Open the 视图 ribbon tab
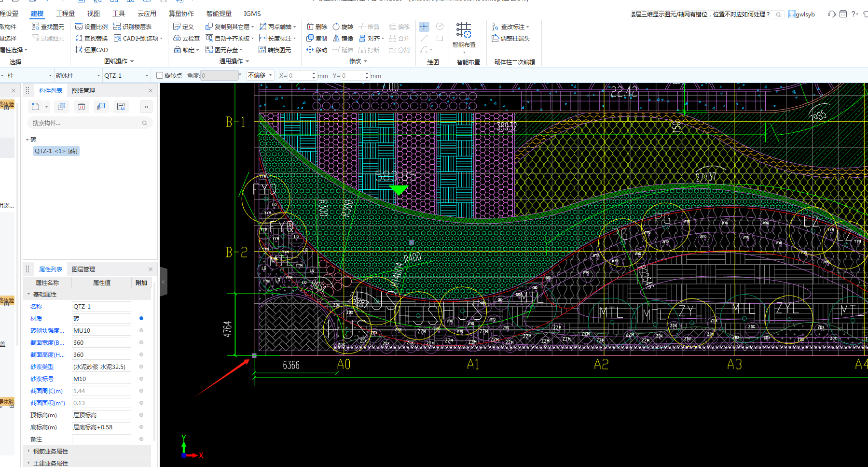868x467 pixels. tap(94, 14)
